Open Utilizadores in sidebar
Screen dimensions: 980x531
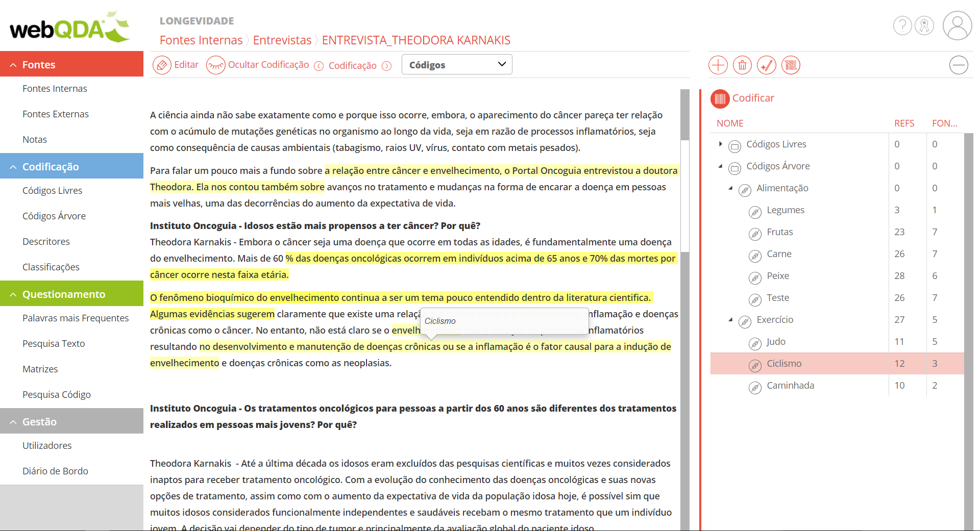(47, 446)
